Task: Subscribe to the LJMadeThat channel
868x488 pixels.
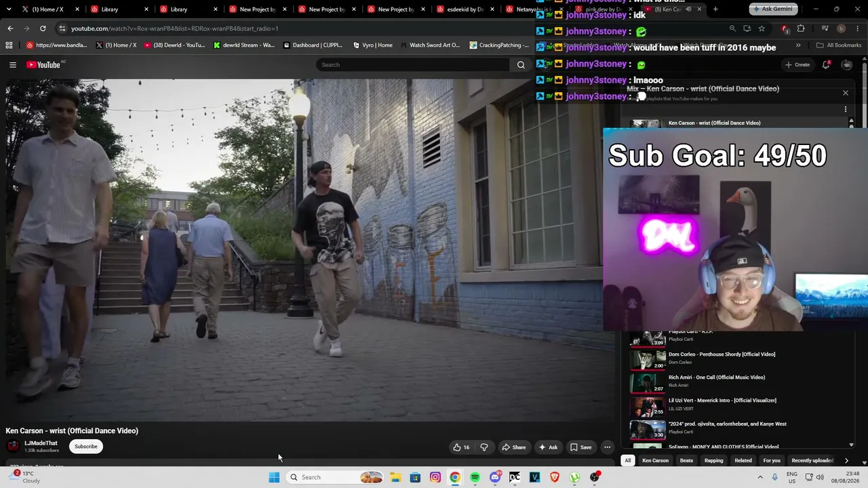Action: point(86,447)
